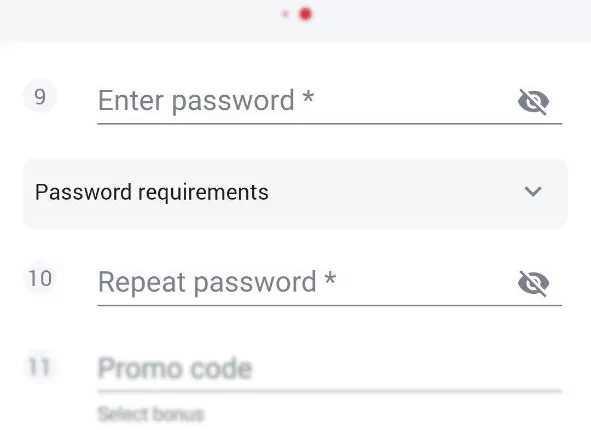Select the Promo code field

tap(329, 369)
